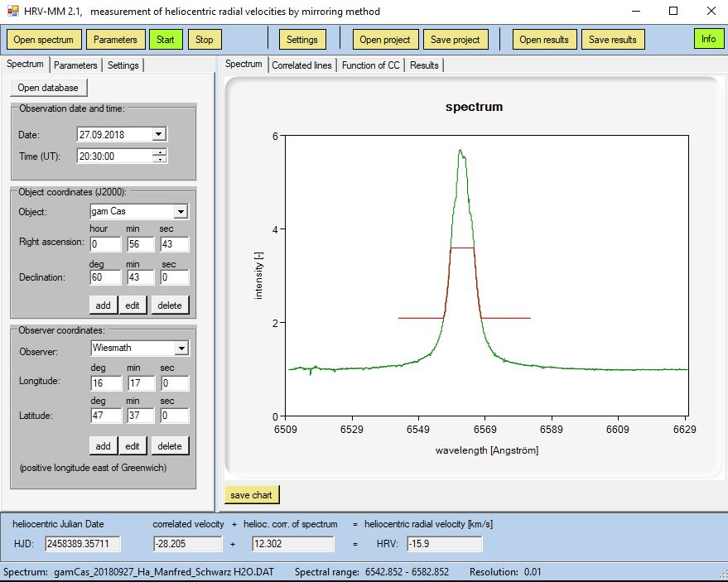Start the measurement with green Start button
This screenshot has height=582, width=728.
pyautogui.click(x=166, y=40)
